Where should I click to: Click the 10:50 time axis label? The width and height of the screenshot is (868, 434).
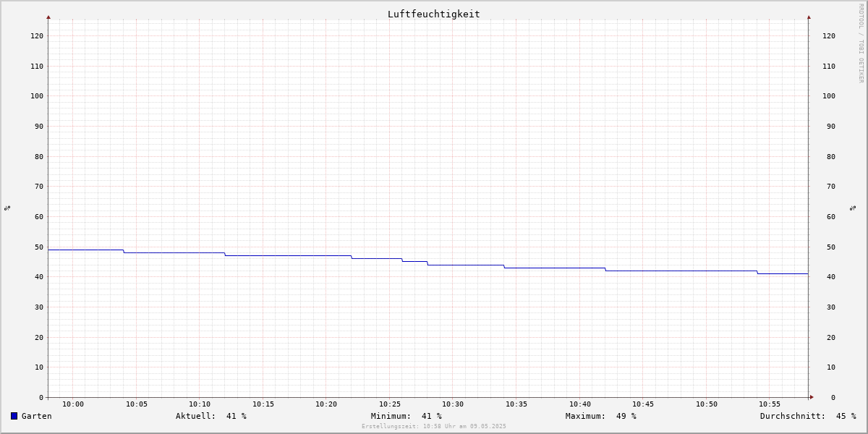[x=707, y=404]
